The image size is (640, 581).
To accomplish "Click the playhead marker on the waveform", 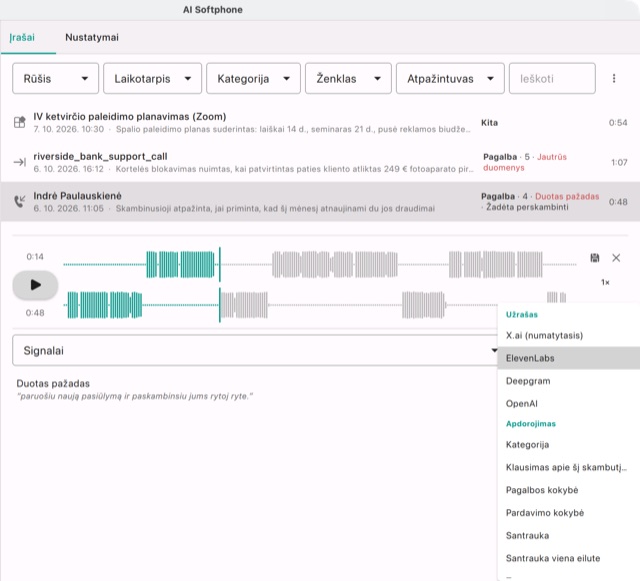I will 220,285.
